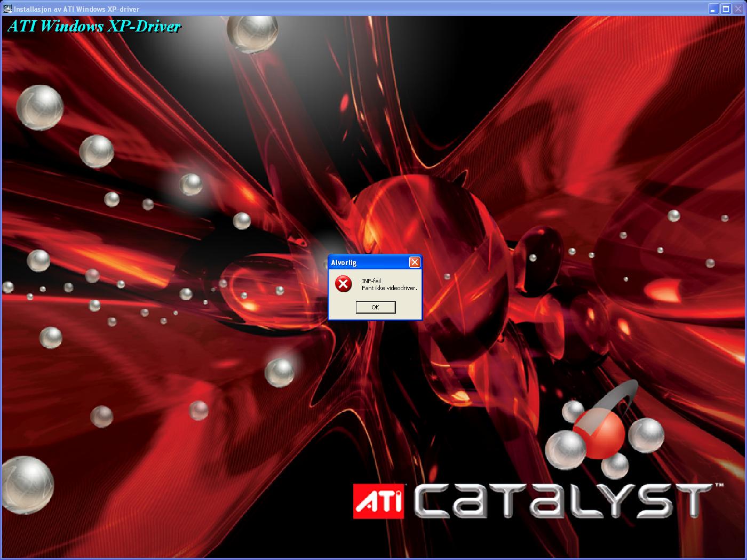This screenshot has height=560, width=747.
Task: Close the ATI installer window
Action: click(738, 9)
